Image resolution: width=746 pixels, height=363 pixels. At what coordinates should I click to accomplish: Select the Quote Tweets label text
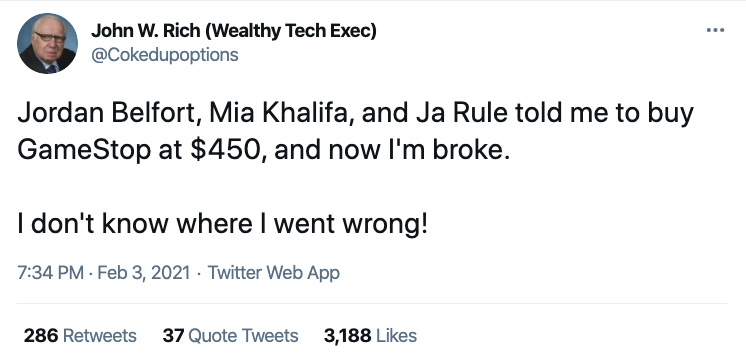coord(244,336)
